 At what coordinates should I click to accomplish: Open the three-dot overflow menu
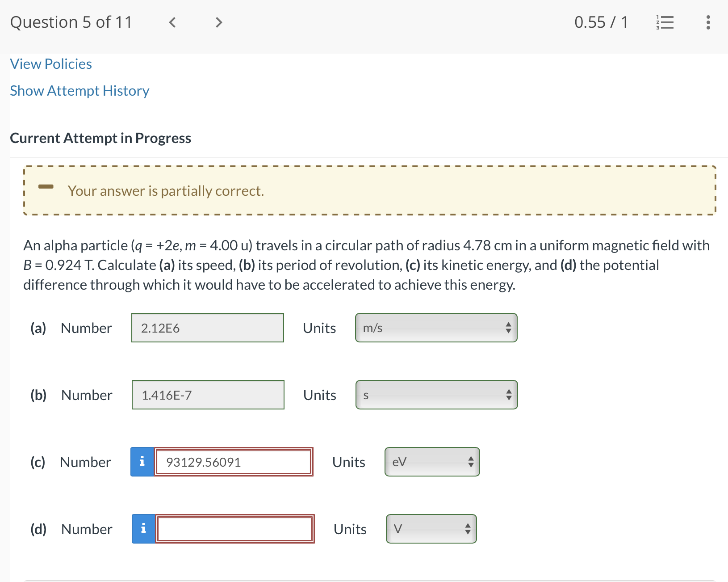click(x=708, y=22)
